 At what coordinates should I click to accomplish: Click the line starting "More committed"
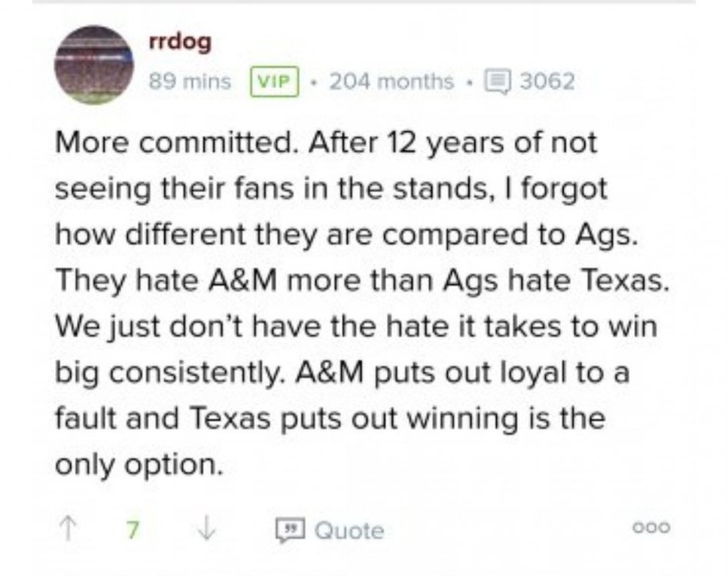tap(326, 143)
